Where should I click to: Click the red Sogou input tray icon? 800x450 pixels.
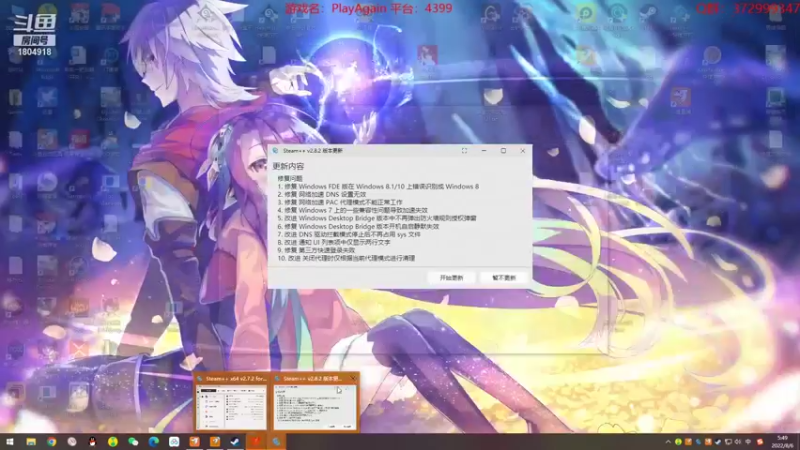pyautogui.click(x=760, y=442)
